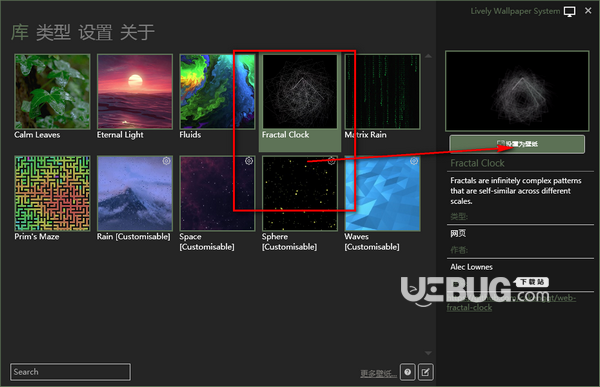600x387 pixels.
Task: Select the Matrix Rain wallpaper thumbnail
Action: click(383, 91)
